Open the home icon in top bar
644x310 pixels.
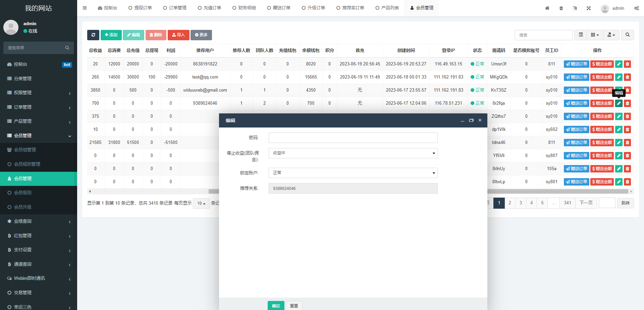(547, 8)
